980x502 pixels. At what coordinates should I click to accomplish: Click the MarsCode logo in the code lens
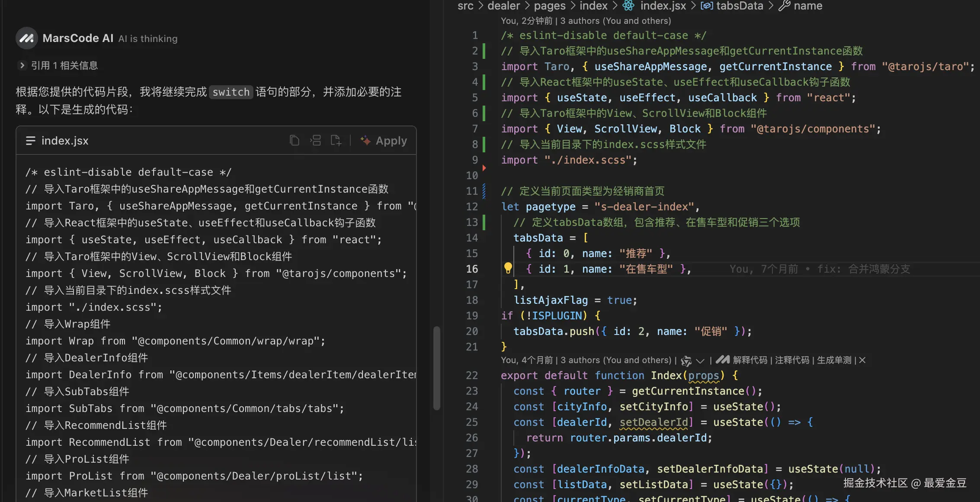point(722,360)
